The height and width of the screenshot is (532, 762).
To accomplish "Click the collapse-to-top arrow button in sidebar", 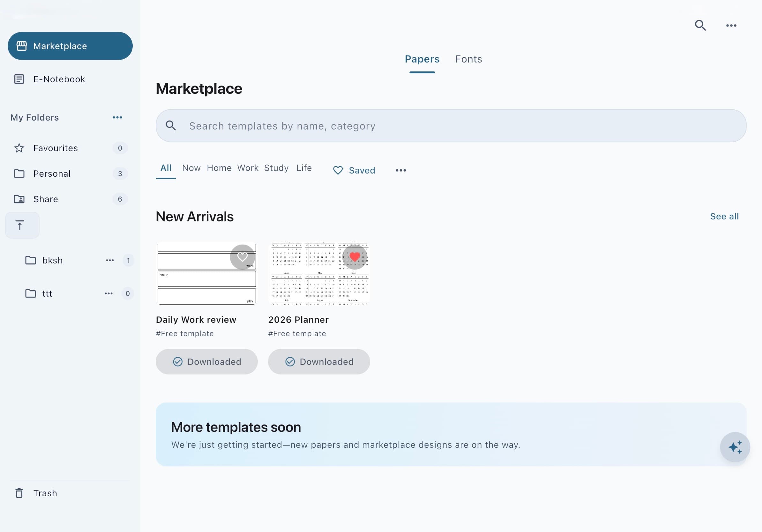I will point(22,225).
